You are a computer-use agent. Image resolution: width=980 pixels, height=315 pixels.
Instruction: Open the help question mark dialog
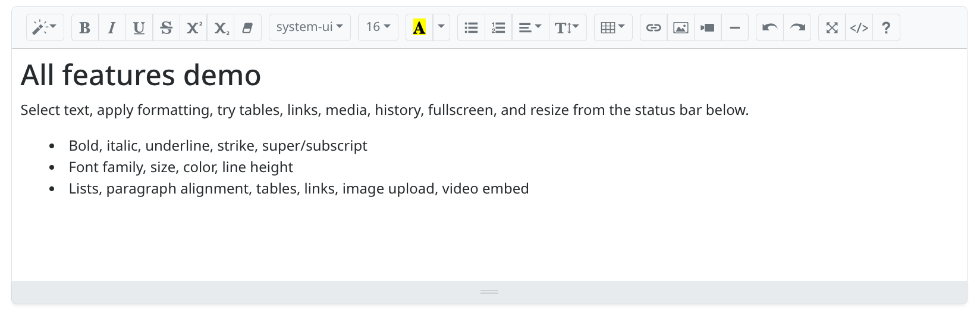click(x=886, y=27)
